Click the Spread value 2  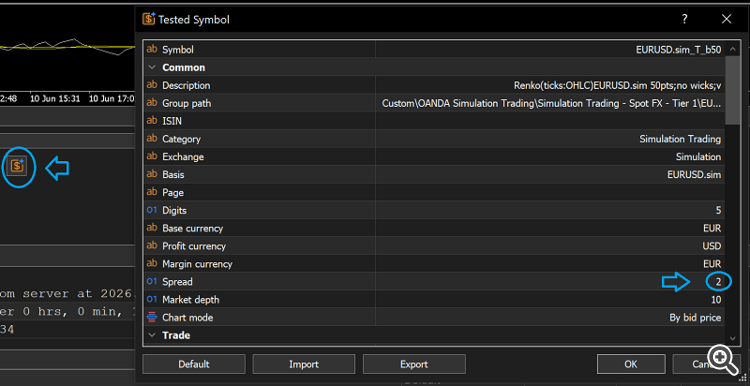pos(718,282)
